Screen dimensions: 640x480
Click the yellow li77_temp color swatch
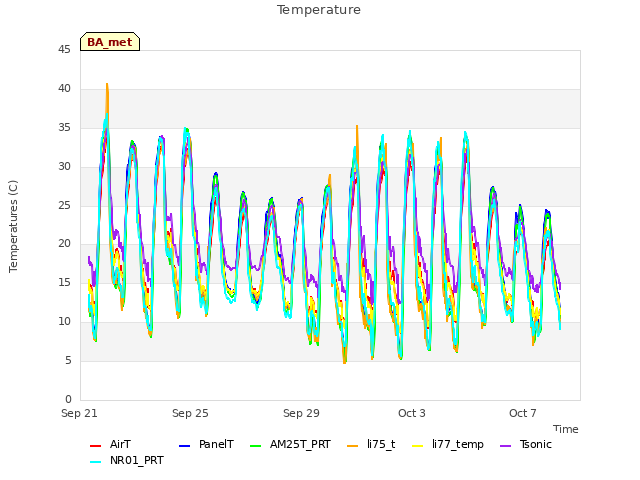pos(418,446)
